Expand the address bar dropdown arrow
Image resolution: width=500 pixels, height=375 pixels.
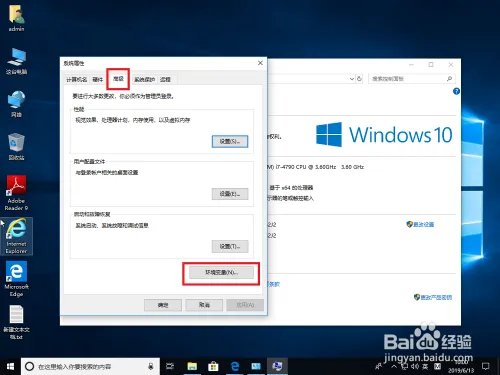352,79
